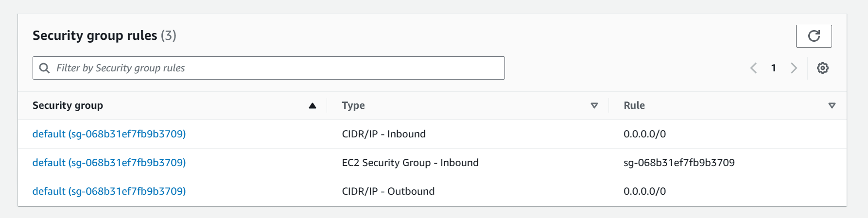Image resolution: width=868 pixels, height=218 pixels.
Task: Select page number 1 in pagination
Action: tap(773, 68)
